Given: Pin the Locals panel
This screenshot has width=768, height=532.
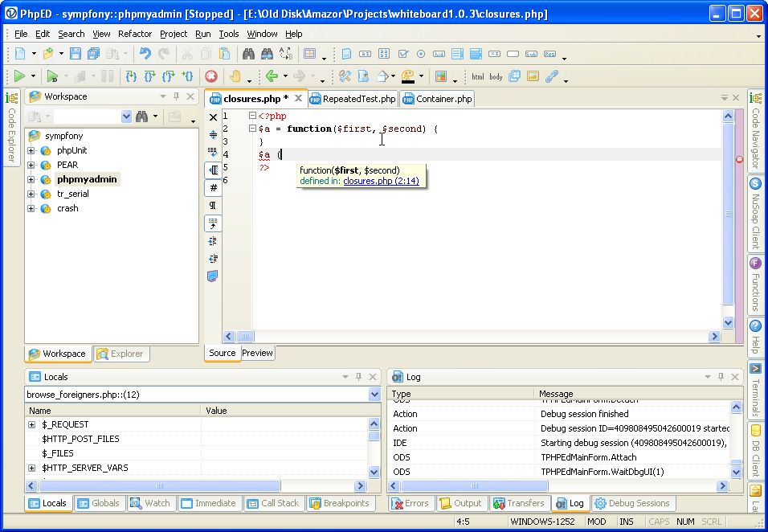Looking at the screenshot, I should point(358,377).
